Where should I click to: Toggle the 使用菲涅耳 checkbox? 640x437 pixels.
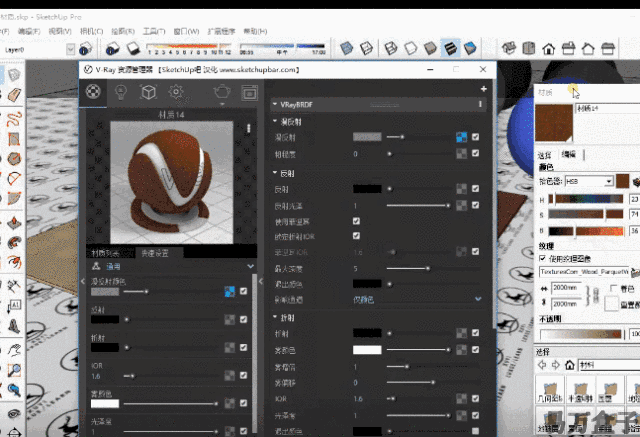tap(356, 220)
